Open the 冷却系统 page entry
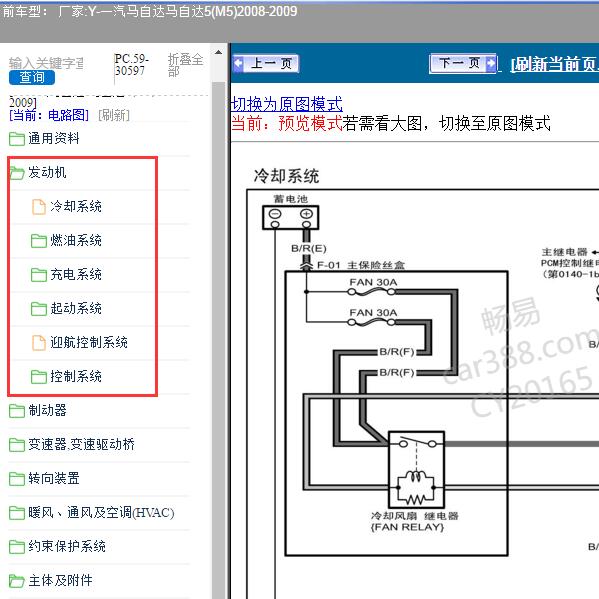 pyautogui.click(x=76, y=207)
